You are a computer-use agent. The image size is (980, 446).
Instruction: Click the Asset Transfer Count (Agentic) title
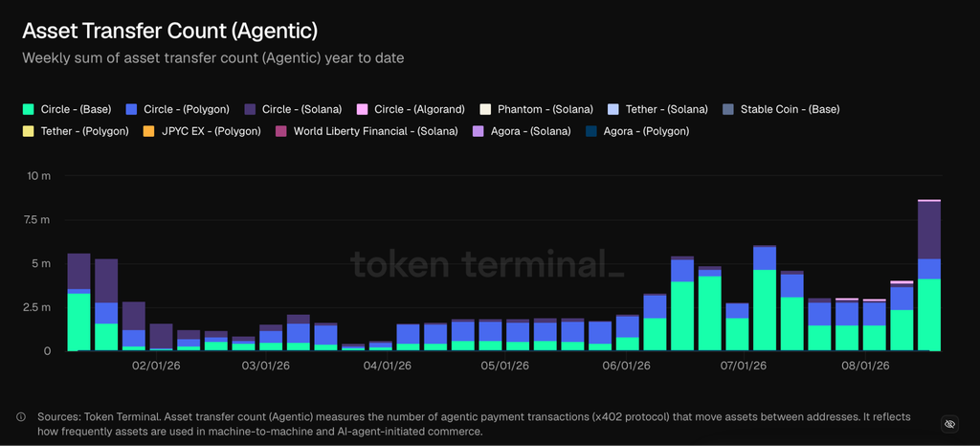(x=170, y=31)
